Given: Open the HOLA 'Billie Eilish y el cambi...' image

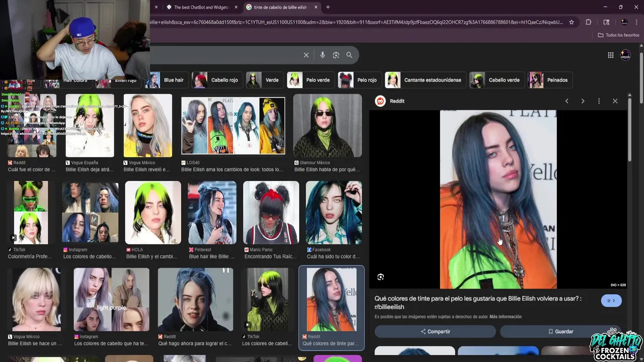Looking at the screenshot, I should pos(153,213).
